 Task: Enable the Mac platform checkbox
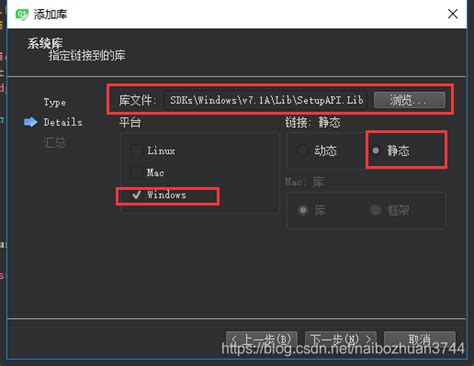pyautogui.click(x=137, y=173)
